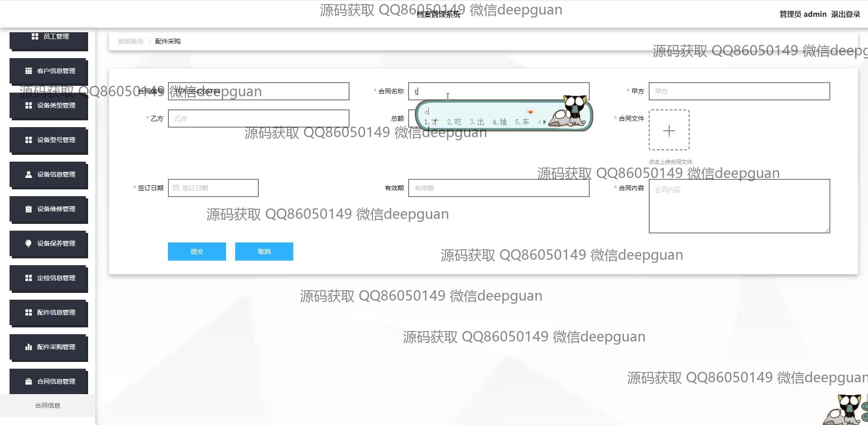This screenshot has width=868, height=425.
Task: Go to 系统首页 breadcrumb link
Action: [x=131, y=41]
